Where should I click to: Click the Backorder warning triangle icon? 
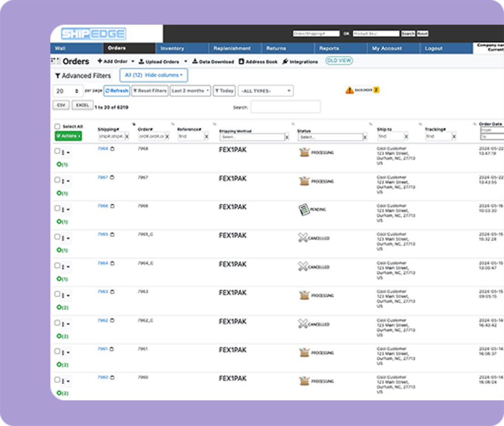[x=349, y=90]
